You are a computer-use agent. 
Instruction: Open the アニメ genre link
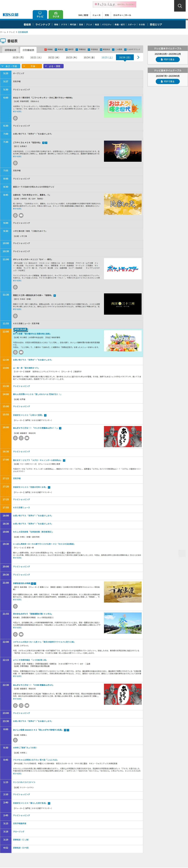tap(89, 25)
